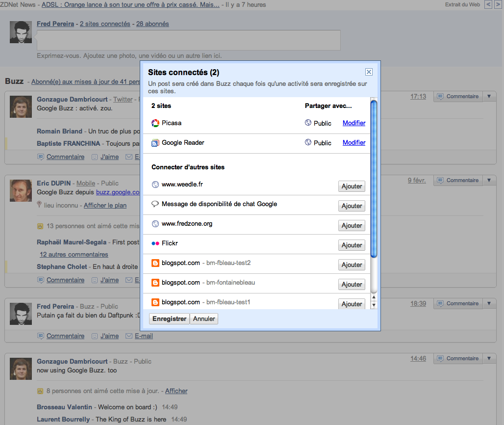504x425 pixels.
Task: Open the options arrow on the 14:46 post
Action: tap(489, 359)
